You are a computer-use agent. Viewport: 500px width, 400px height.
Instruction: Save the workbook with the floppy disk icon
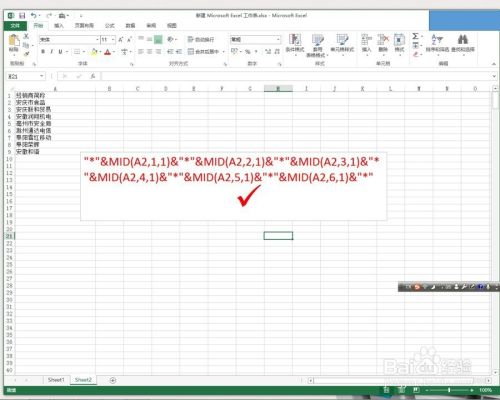coord(22,16)
